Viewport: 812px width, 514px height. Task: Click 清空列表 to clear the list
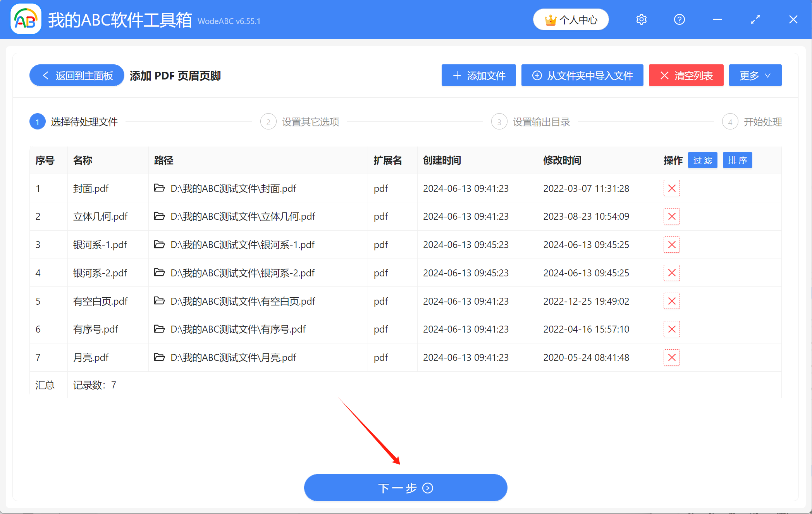[x=686, y=75]
